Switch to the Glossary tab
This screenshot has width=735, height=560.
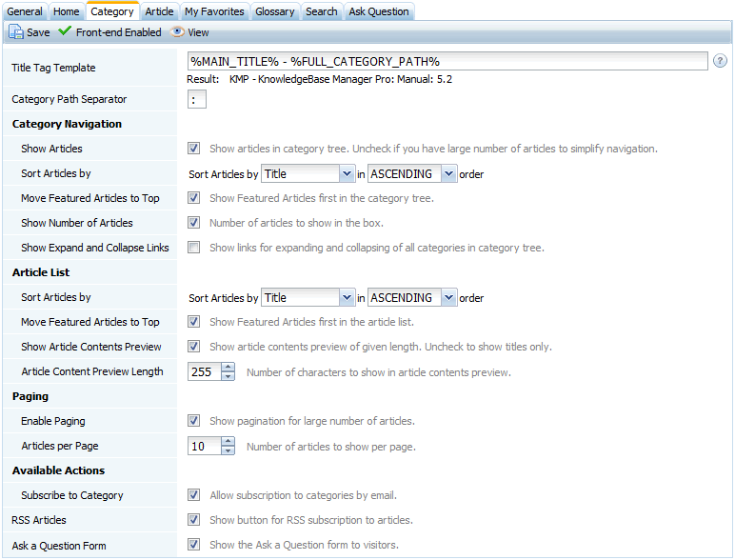pyautogui.click(x=275, y=11)
